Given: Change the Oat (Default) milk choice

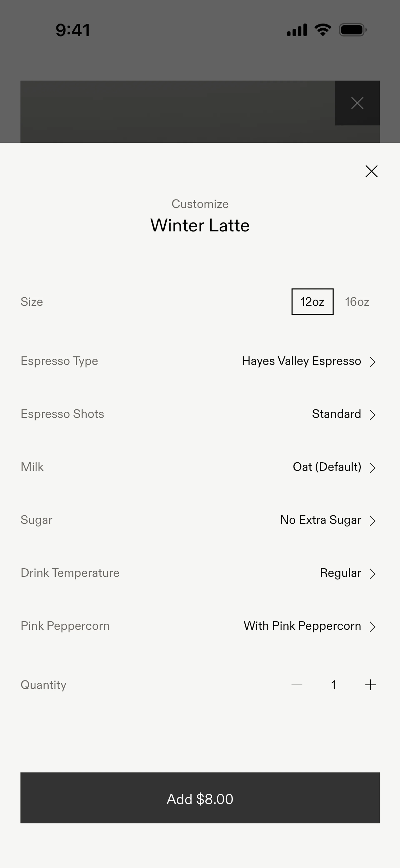Looking at the screenshot, I should [327, 467].
